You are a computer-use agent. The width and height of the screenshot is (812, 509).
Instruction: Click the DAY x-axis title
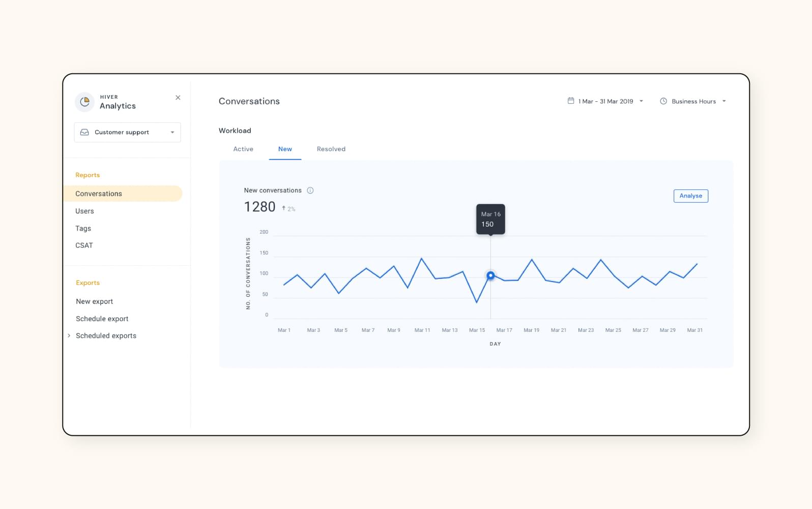(x=495, y=344)
